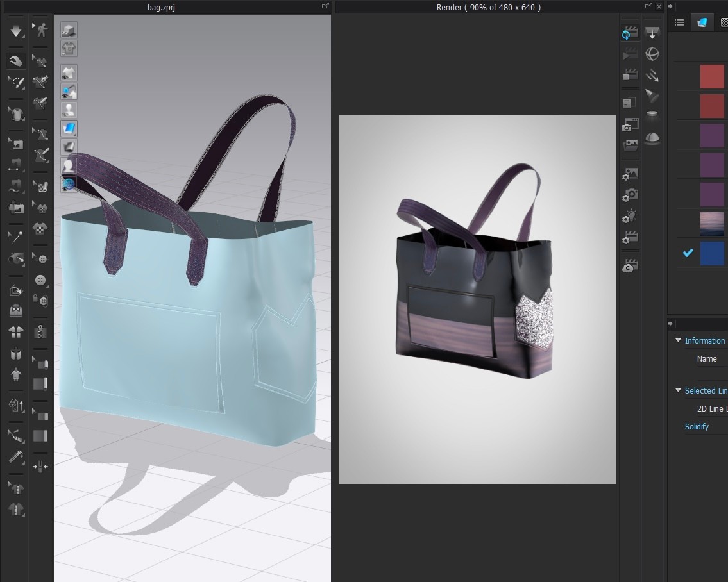Select the Zipper tool icon

pyautogui.click(x=41, y=331)
